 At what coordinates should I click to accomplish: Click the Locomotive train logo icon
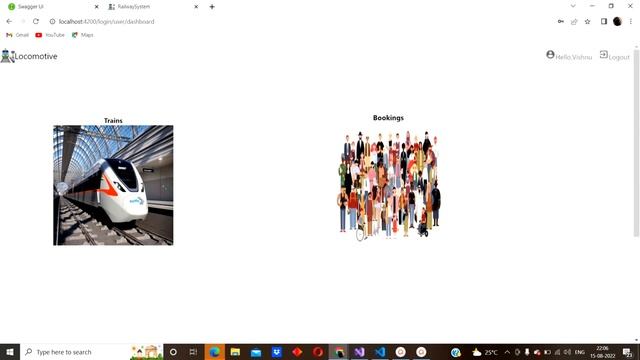point(7,56)
